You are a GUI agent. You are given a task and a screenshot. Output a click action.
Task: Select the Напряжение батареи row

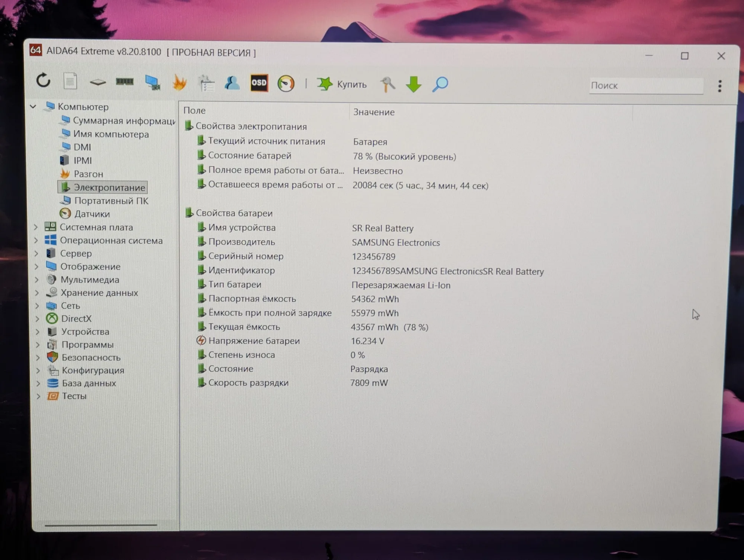(x=290, y=341)
